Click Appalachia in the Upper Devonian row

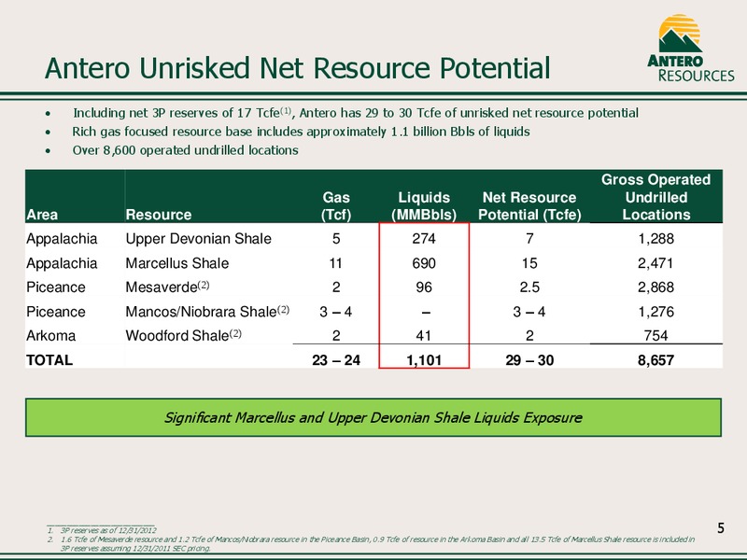click(62, 239)
